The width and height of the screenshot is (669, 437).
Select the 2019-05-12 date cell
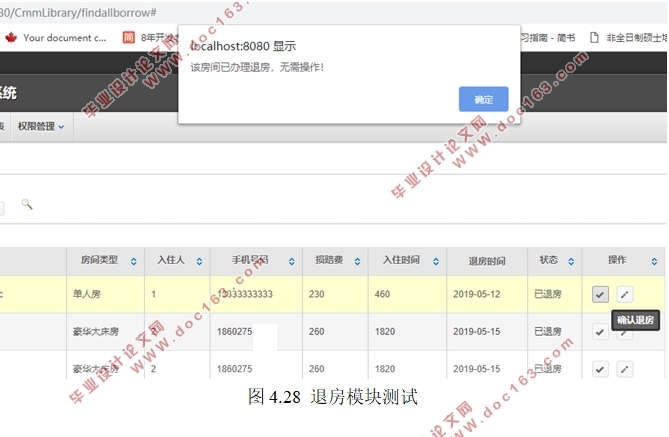[487, 294]
